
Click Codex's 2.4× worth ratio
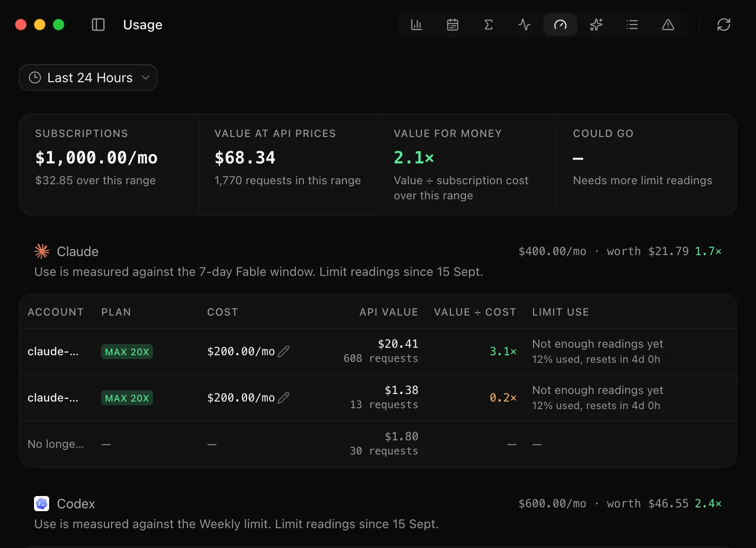pos(708,504)
